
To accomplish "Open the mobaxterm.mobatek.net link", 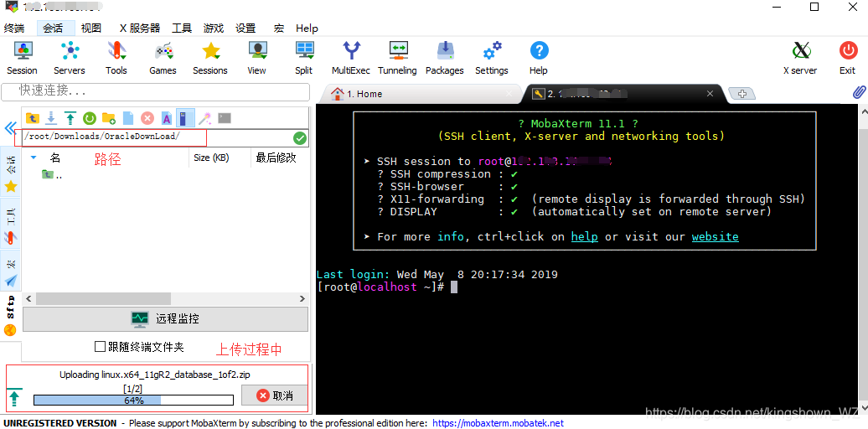I will pyautogui.click(x=499, y=423).
